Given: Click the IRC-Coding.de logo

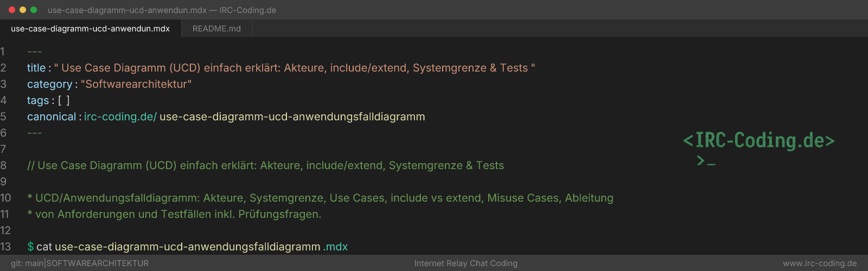Looking at the screenshot, I should 758,140.
